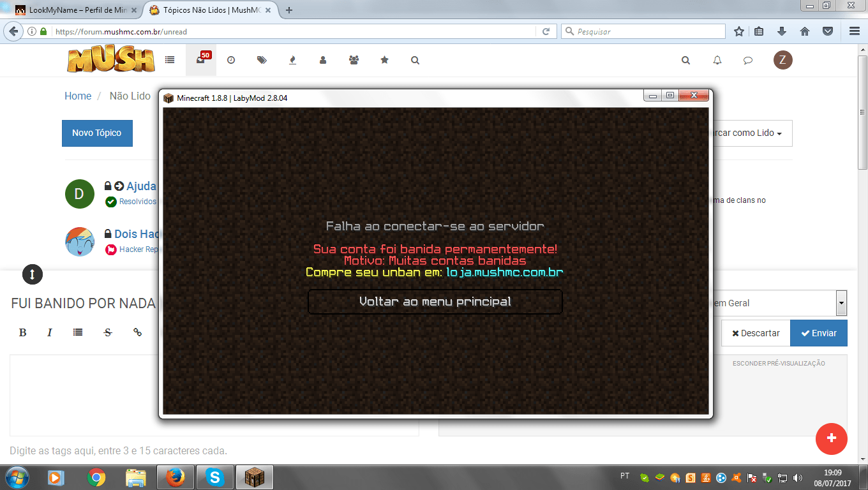Click the popular topics flame icon
The image size is (868, 490).
pyautogui.click(x=292, y=60)
